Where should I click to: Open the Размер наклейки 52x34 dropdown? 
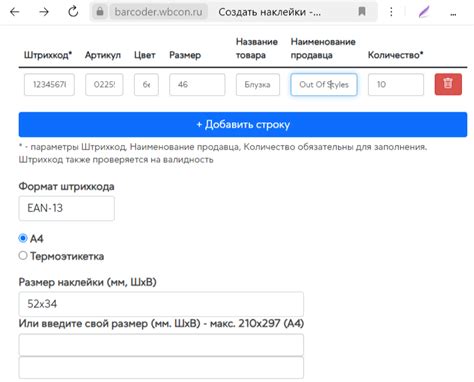pos(161,304)
